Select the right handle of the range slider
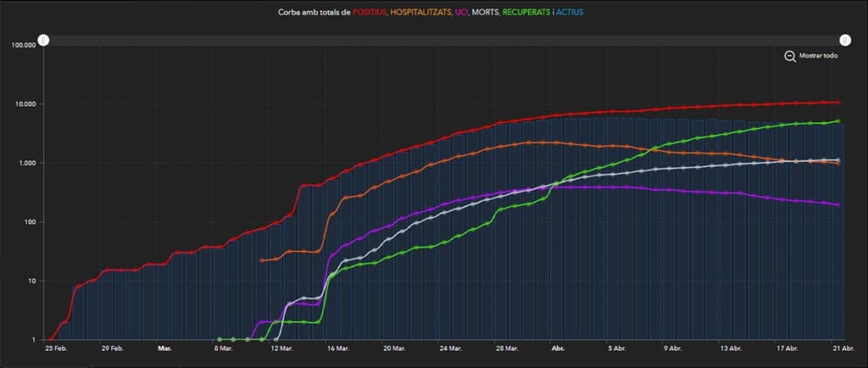Screen dimensions: 868x368 pos(844,40)
